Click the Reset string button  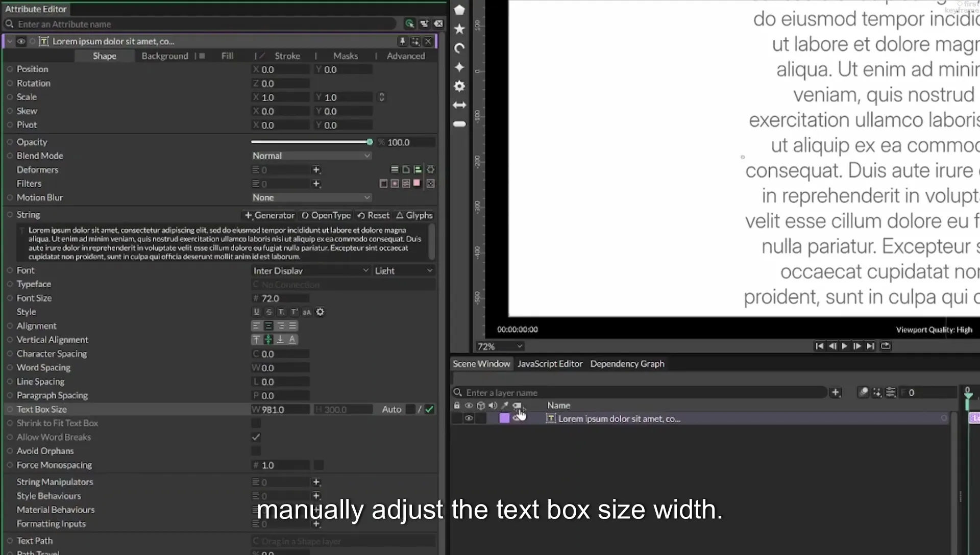tap(373, 215)
